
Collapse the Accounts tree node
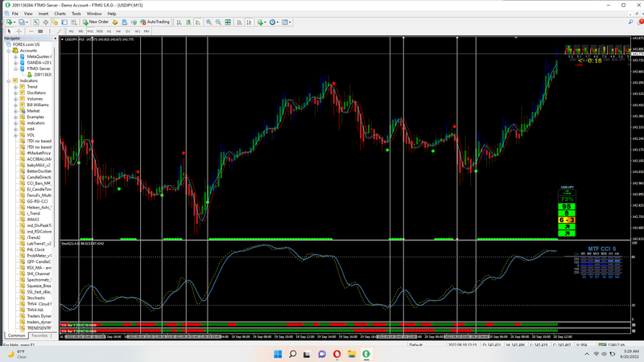(10, 51)
